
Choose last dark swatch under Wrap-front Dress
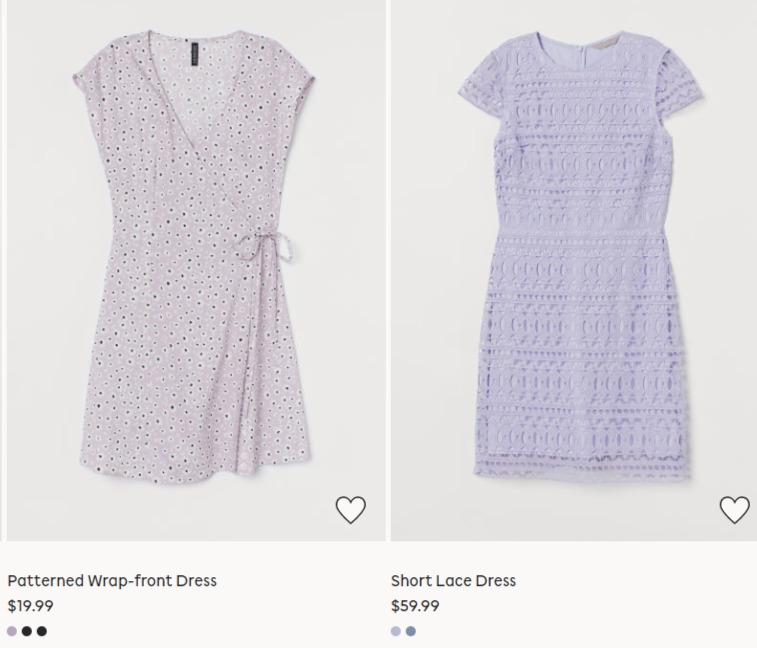pyautogui.click(x=42, y=631)
